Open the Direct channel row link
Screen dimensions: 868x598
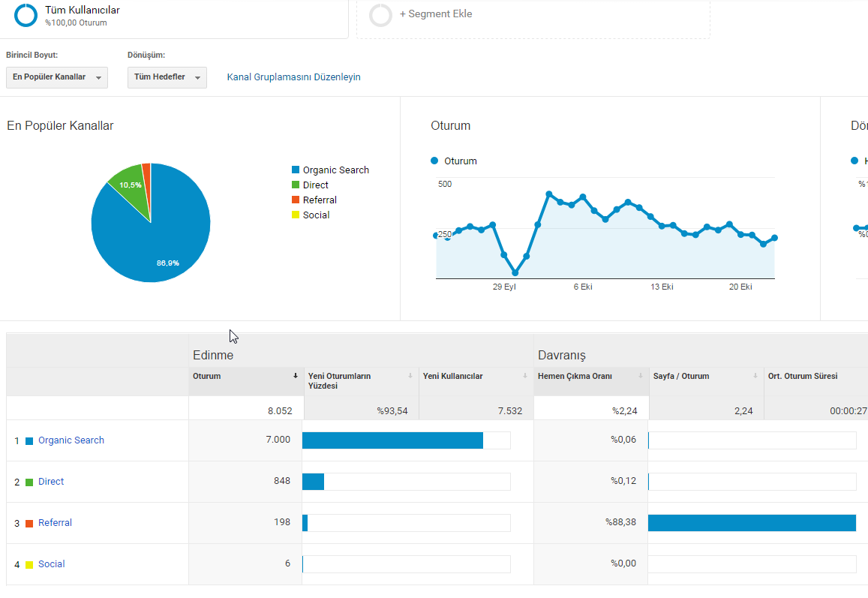click(x=51, y=482)
